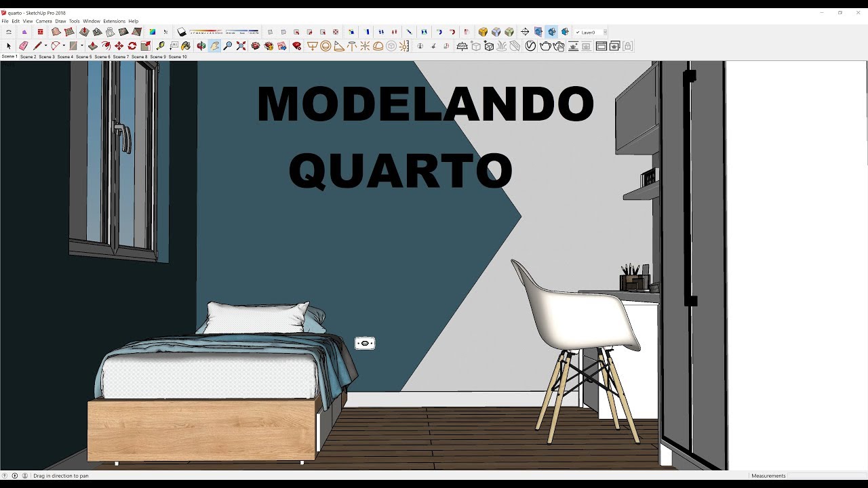Add a V-Ray sphere light
The width and height of the screenshot is (868, 488).
click(325, 46)
